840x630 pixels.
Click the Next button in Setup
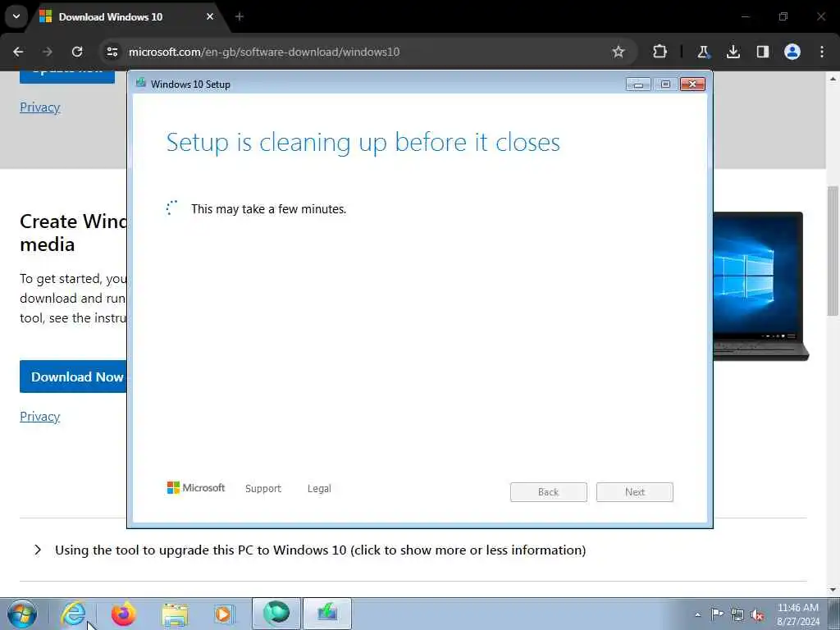(635, 492)
